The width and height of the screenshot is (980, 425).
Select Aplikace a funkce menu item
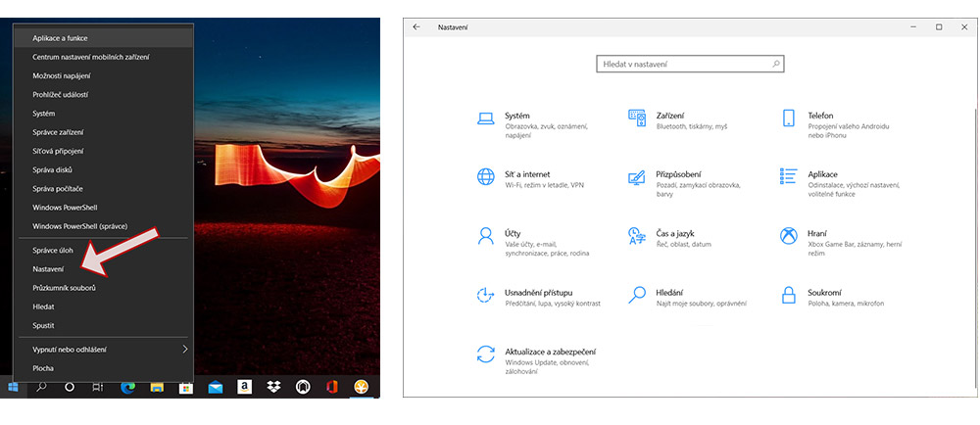[x=60, y=38]
